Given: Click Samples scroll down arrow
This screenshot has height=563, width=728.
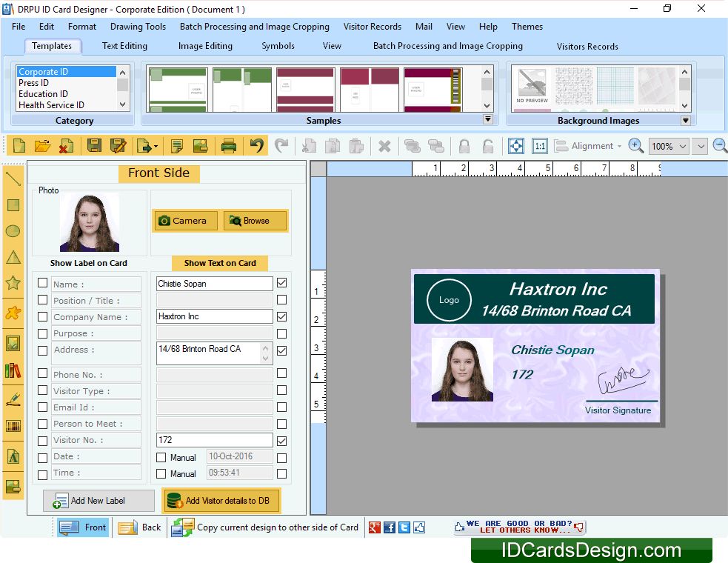Looking at the screenshot, I should point(487,105).
